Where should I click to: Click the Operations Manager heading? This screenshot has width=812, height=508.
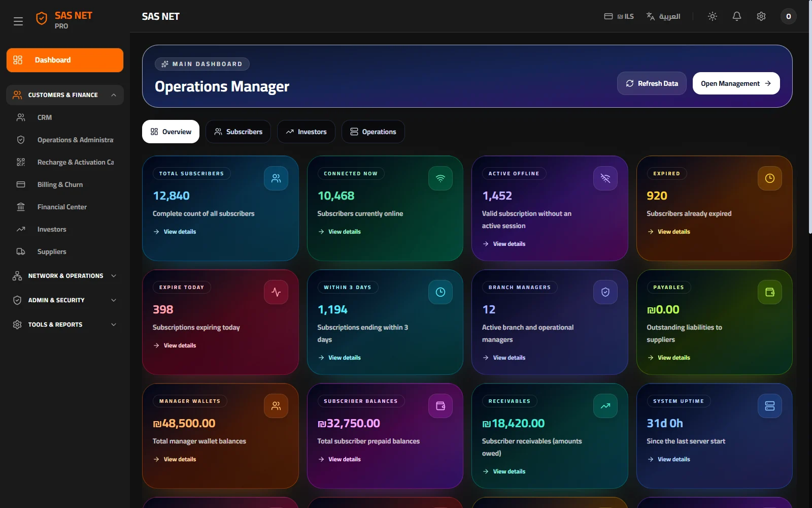click(x=222, y=87)
